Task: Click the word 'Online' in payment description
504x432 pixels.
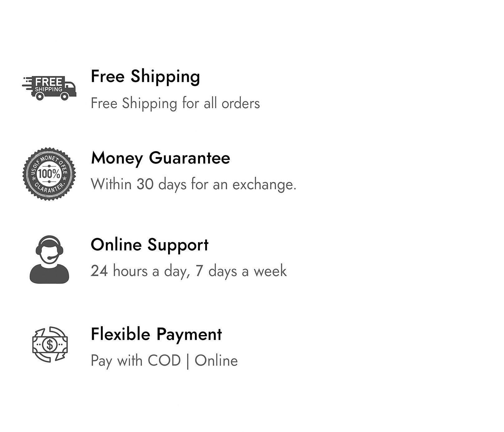Action: pos(216,361)
